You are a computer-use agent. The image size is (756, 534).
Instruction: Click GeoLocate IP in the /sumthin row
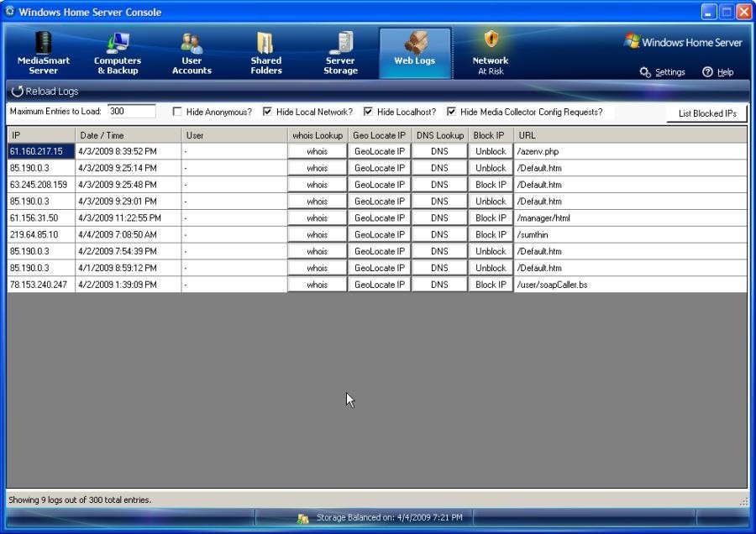point(380,235)
